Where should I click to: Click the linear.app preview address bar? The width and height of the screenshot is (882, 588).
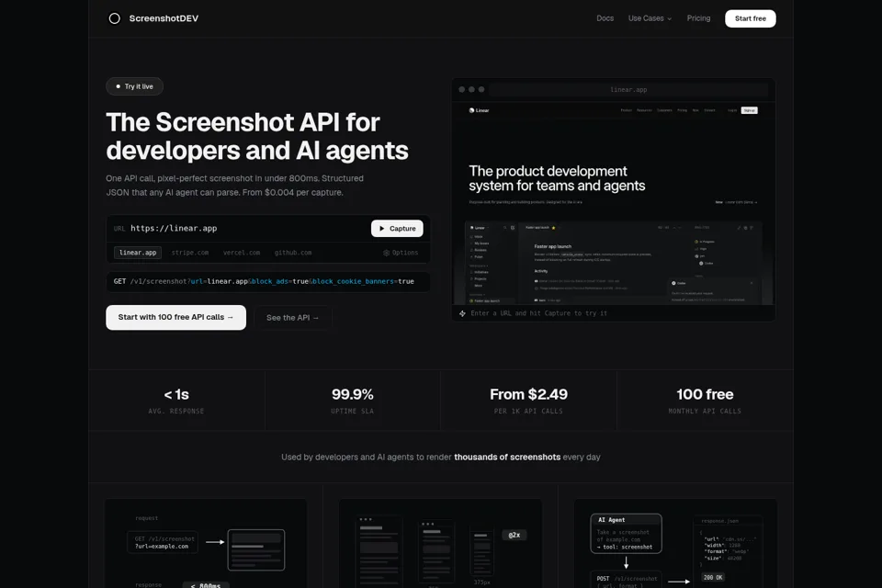point(628,89)
